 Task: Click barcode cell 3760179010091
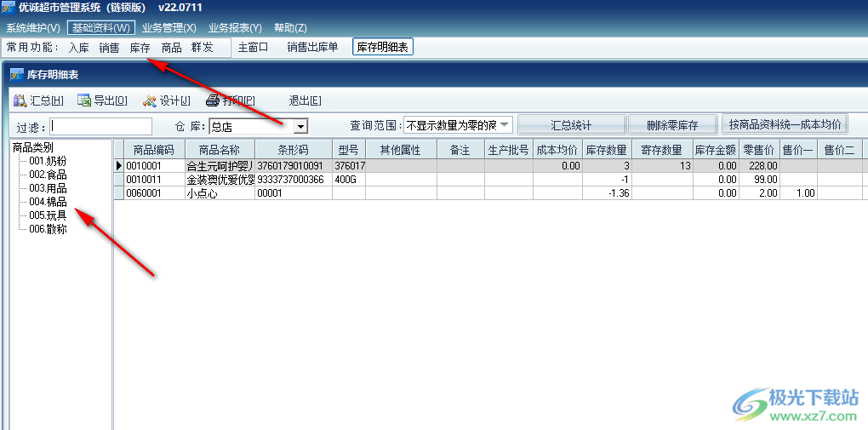[294, 166]
